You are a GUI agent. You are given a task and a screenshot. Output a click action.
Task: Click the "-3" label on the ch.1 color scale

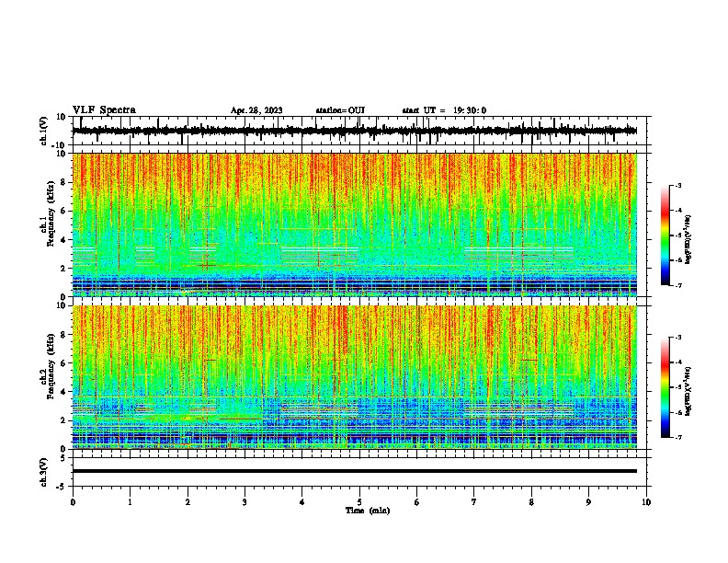(678, 185)
